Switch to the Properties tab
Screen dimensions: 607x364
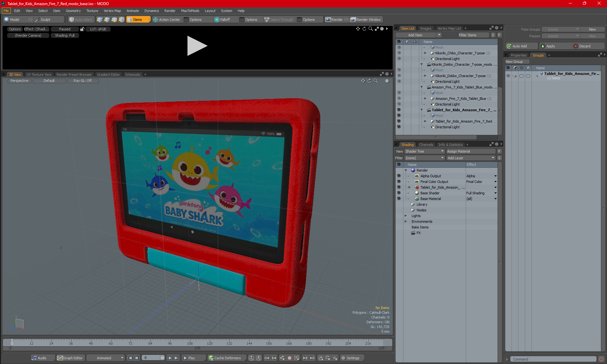(x=518, y=55)
